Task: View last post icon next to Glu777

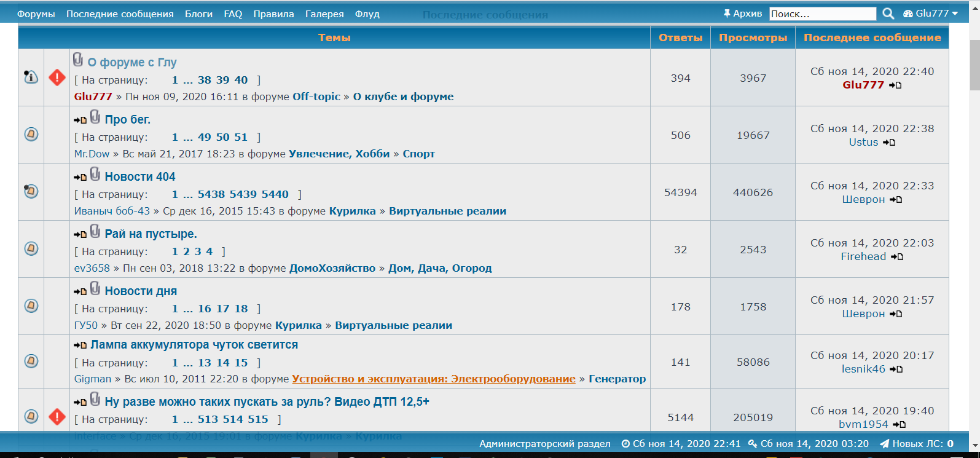Action: tap(895, 85)
